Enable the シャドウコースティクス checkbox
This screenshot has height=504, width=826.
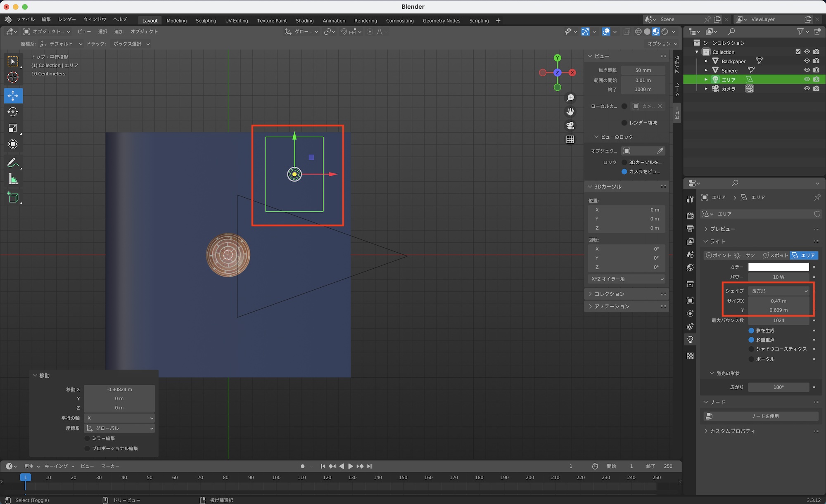pyautogui.click(x=751, y=349)
